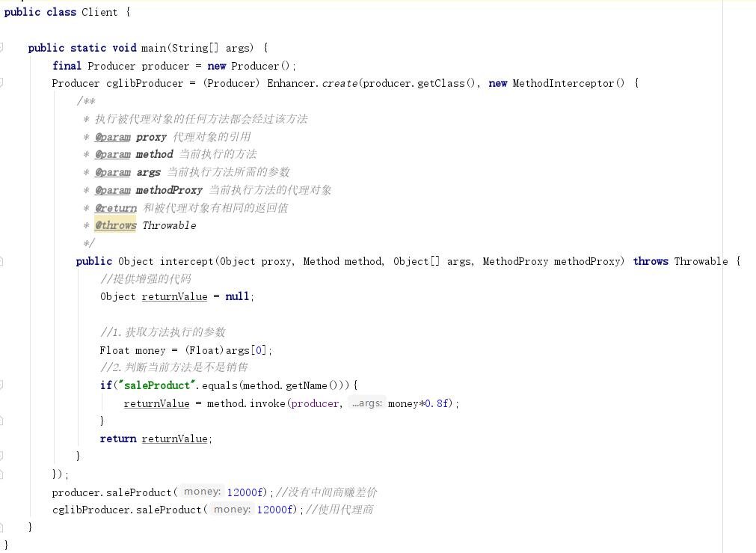The width and height of the screenshot is (756, 553).
Task: Click the Javadoc "@return" tag
Action: click(116, 208)
